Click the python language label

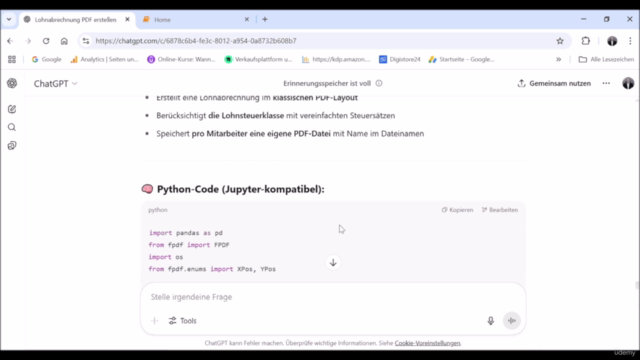coord(158,210)
